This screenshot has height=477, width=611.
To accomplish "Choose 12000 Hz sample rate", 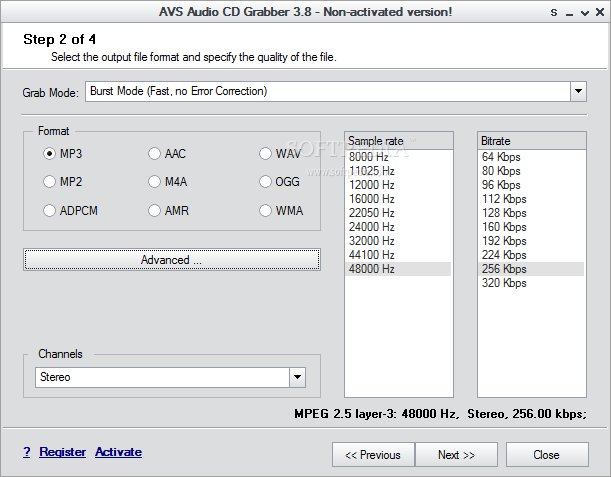I will pyautogui.click(x=398, y=185).
